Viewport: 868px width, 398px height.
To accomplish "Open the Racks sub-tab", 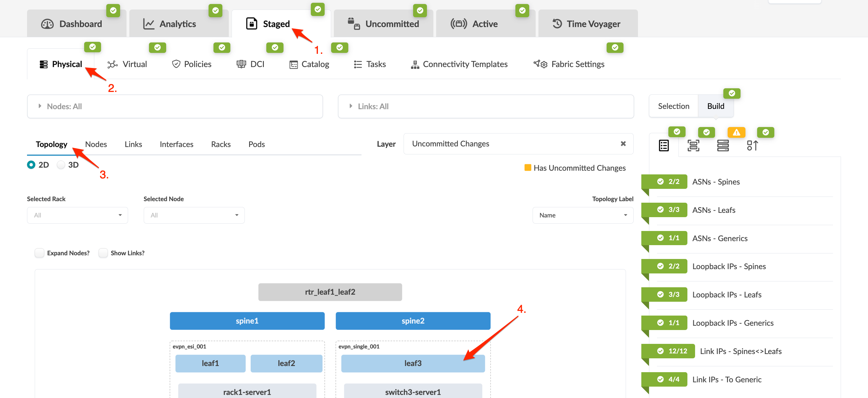I will pyautogui.click(x=221, y=144).
